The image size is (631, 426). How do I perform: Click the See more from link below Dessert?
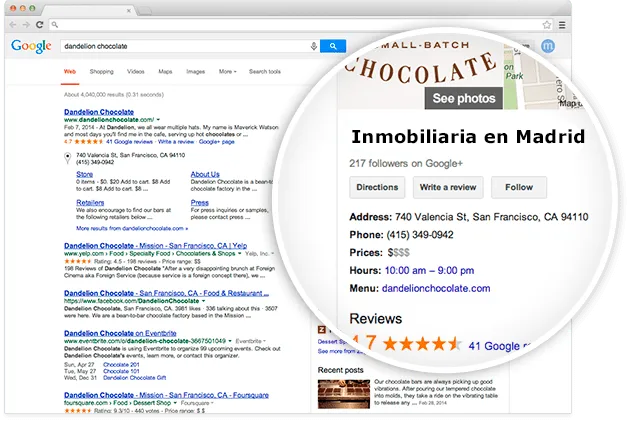[x=341, y=351]
